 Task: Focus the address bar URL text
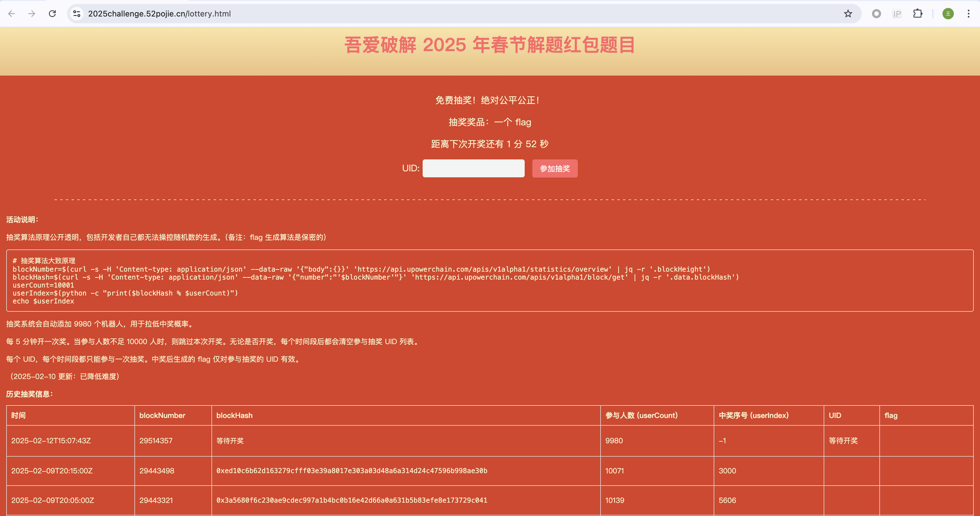159,14
